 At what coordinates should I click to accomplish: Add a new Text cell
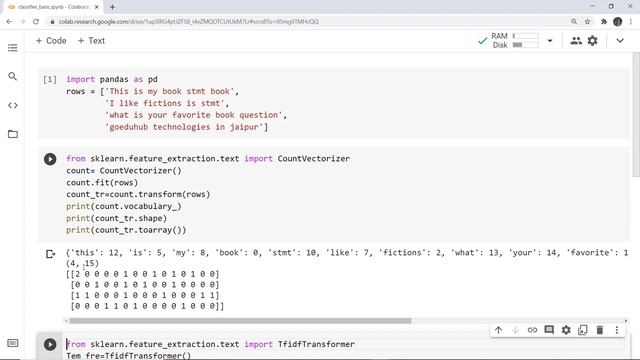91,41
